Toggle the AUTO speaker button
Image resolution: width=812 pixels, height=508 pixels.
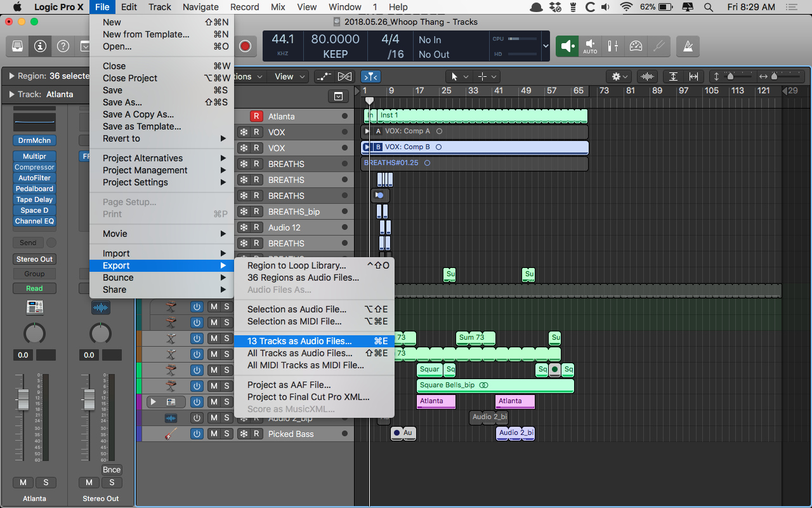click(590, 46)
